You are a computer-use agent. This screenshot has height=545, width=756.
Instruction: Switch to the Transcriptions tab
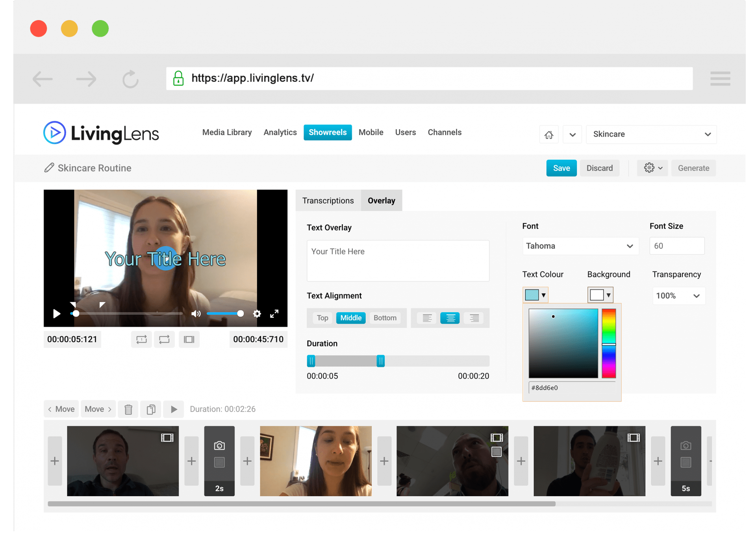coord(328,201)
